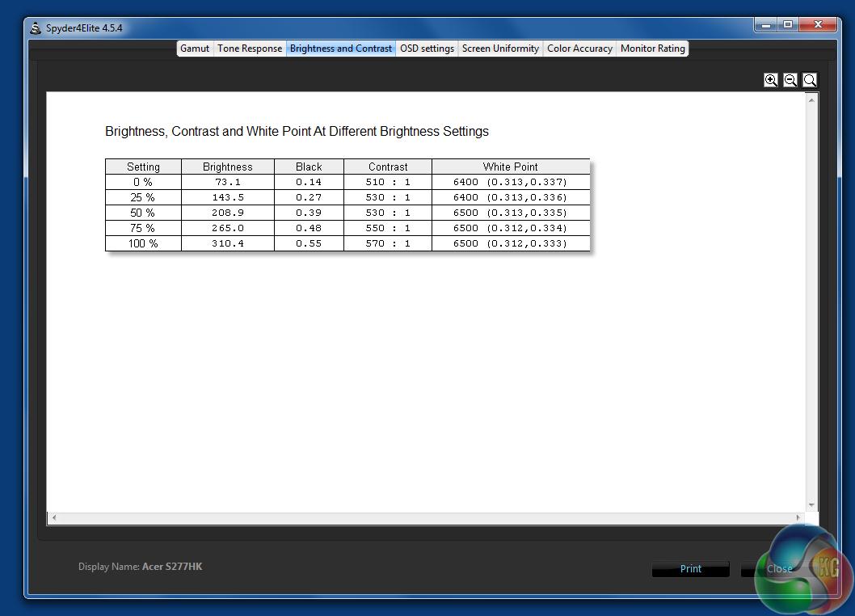Click black level value 0.55

coord(309,243)
